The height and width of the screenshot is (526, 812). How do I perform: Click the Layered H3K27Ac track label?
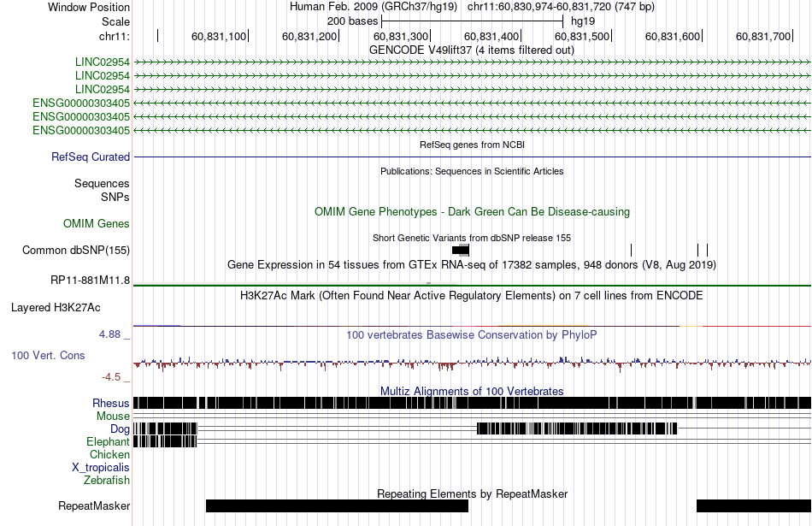[x=56, y=308]
